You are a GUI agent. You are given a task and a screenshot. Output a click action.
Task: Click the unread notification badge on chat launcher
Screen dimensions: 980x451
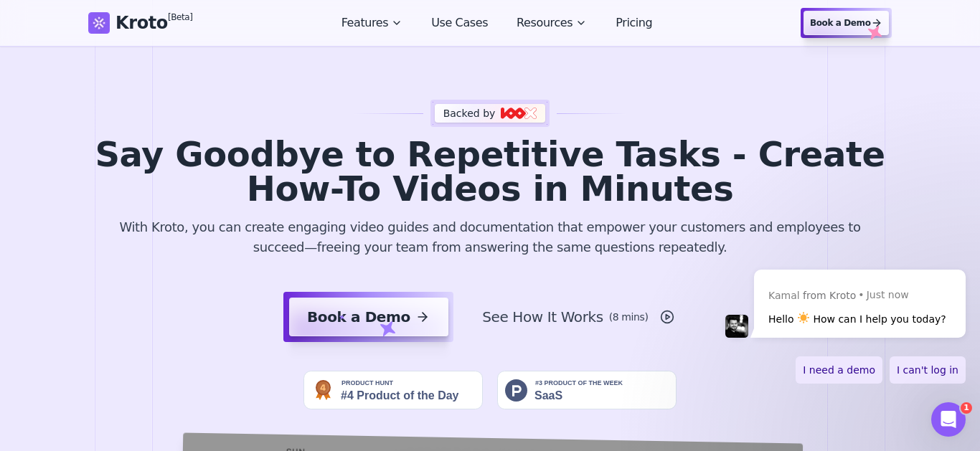tap(966, 408)
